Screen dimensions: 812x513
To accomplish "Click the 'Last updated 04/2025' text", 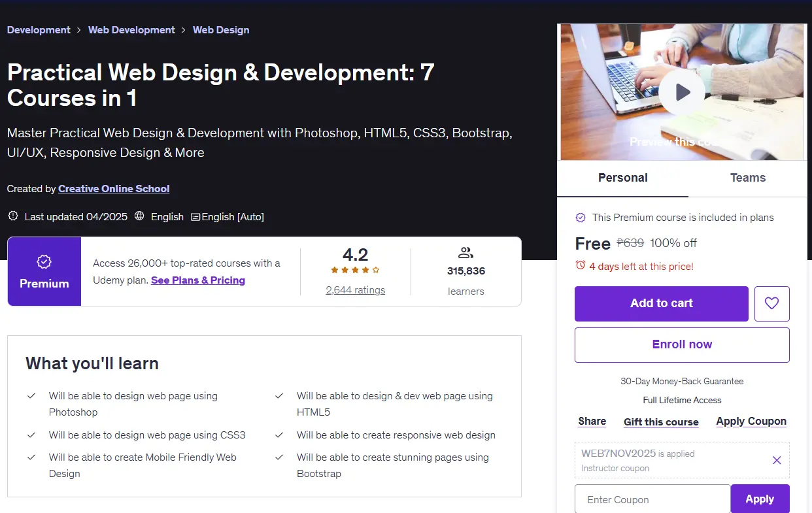I will coord(76,217).
